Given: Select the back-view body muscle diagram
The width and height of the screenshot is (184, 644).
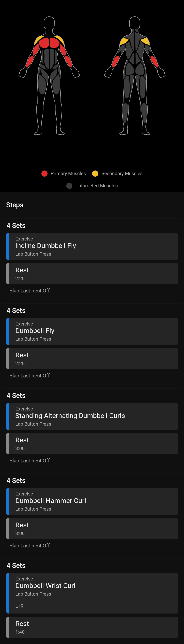Looking at the screenshot, I should (x=135, y=76).
